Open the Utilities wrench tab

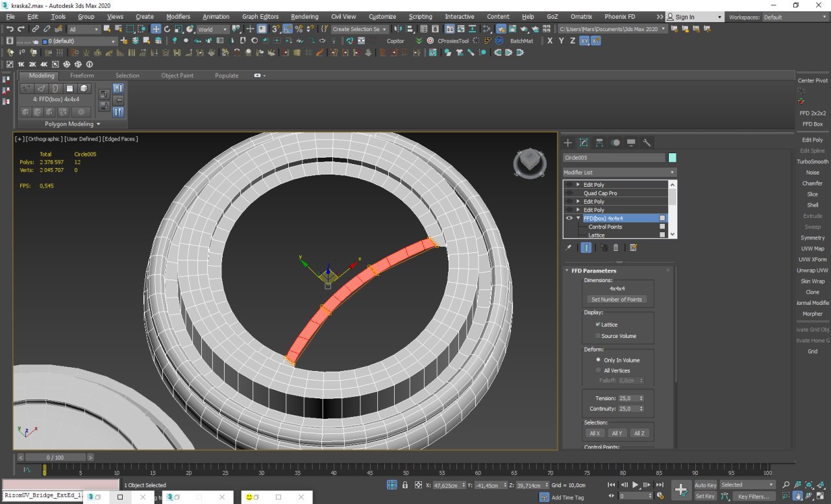coord(647,143)
